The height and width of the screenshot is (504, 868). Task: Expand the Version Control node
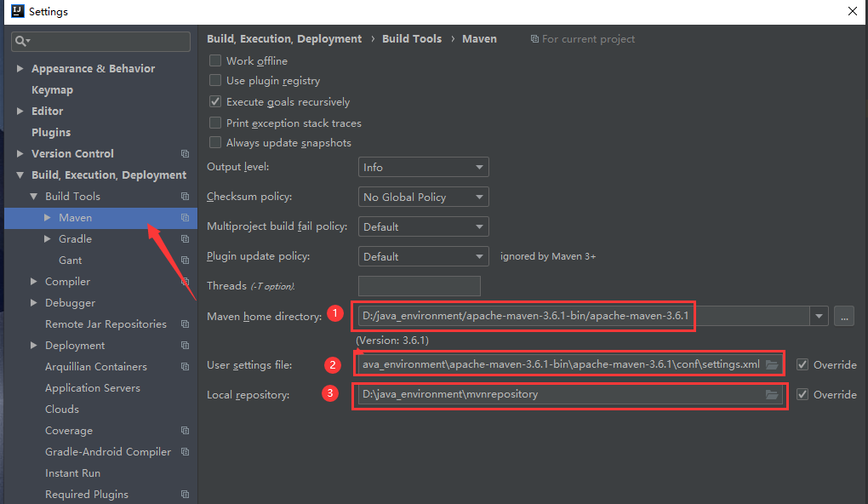tap(20, 153)
